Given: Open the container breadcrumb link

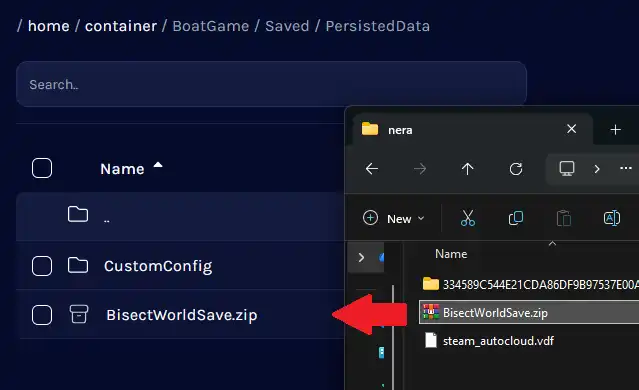Looking at the screenshot, I should [121, 26].
